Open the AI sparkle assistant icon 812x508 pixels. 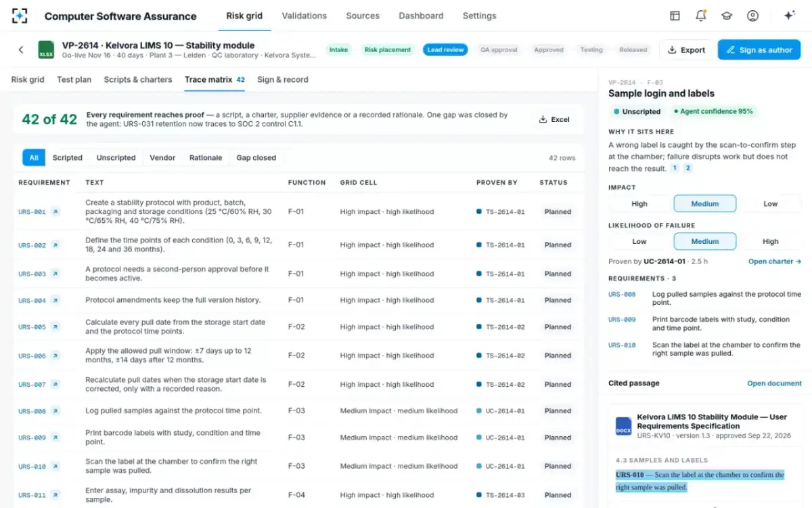coord(789,16)
